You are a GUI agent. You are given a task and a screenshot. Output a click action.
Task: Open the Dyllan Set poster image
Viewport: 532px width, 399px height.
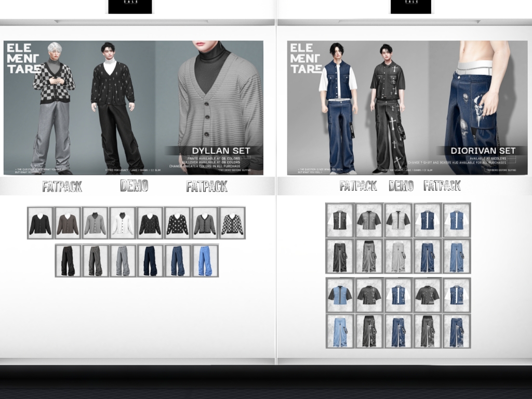pyautogui.click(x=133, y=108)
